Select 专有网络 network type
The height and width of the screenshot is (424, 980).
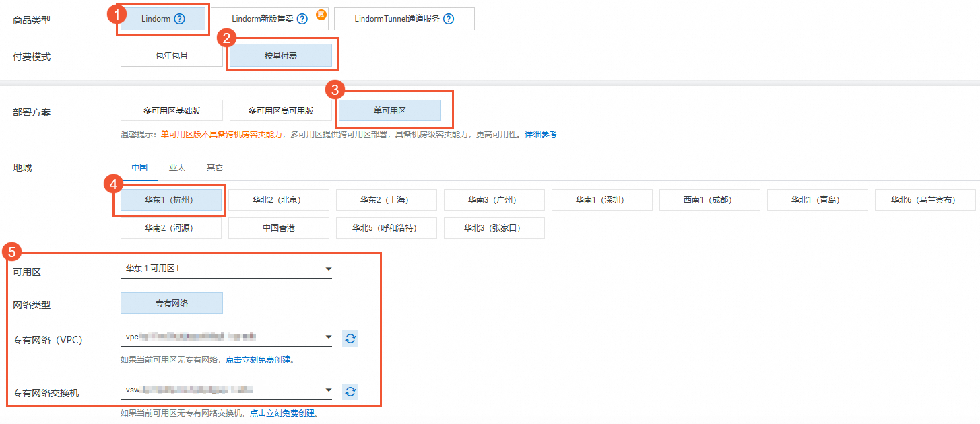(172, 304)
